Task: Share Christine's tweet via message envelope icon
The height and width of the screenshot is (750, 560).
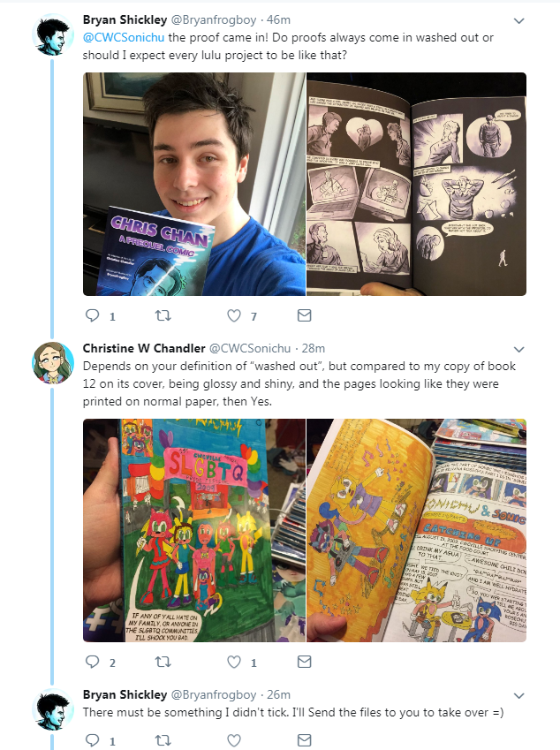Action: tap(305, 662)
